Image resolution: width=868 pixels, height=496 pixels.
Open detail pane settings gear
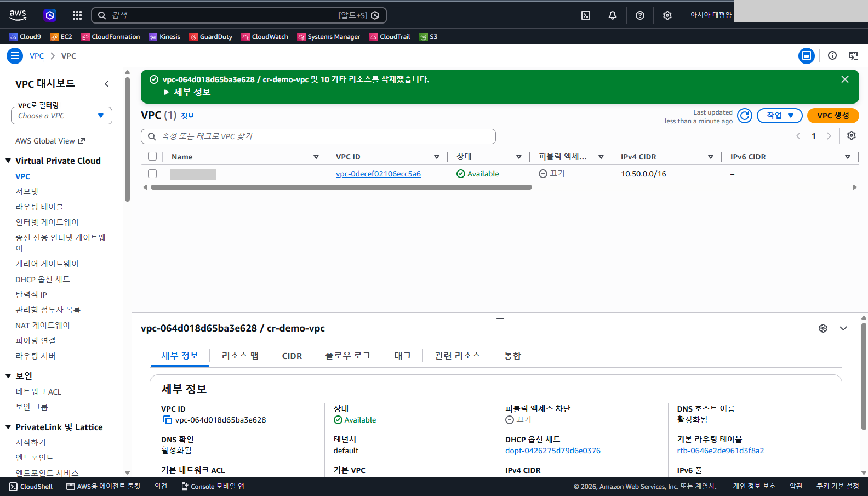pos(823,328)
